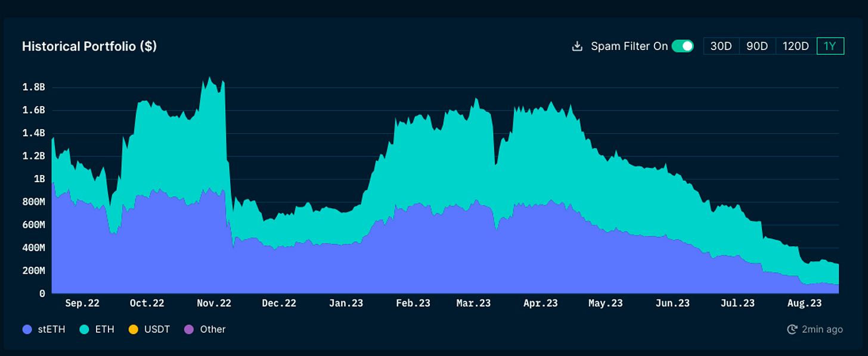
Task: Toggle the Spam Filter switch off
Action: (x=683, y=46)
